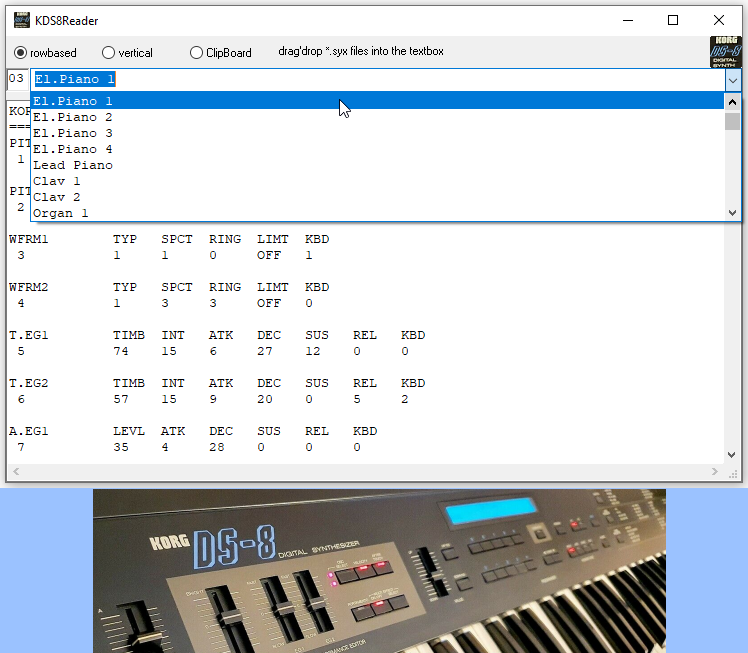Pick Clav 2 from the patch list

coord(377,197)
